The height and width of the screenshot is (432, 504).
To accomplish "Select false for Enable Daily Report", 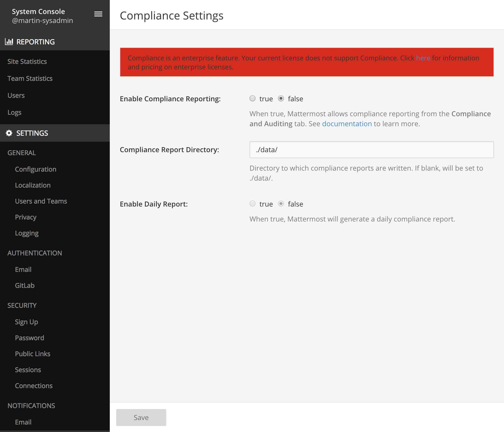I will click(x=281, y=204).
